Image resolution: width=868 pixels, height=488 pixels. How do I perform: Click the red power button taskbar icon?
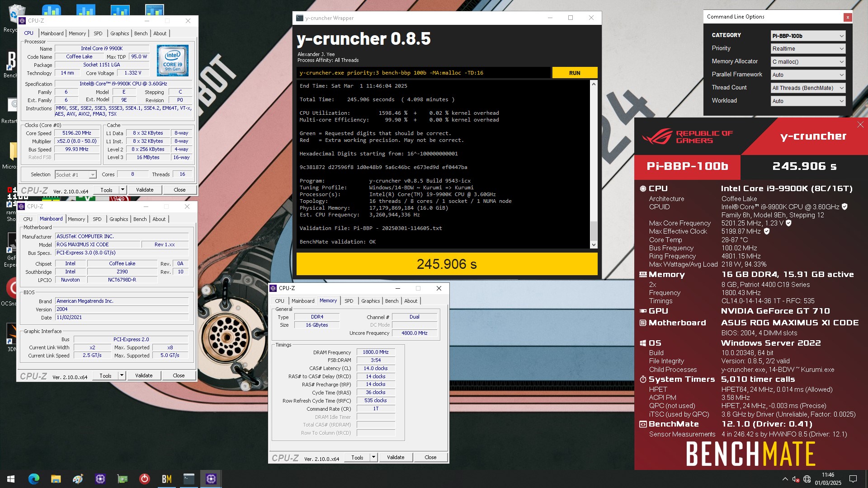coord(144,479)
